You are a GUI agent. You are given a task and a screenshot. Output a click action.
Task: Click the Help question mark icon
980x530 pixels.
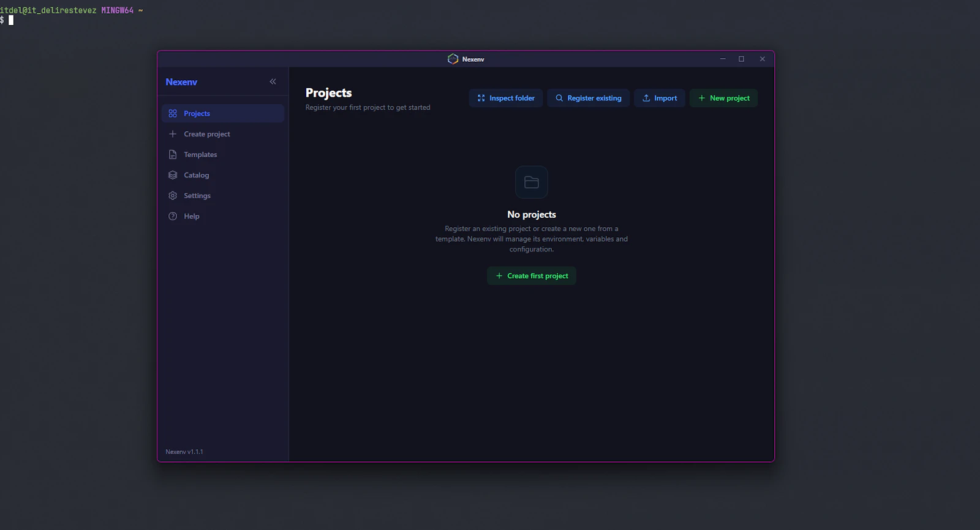click(x=173, y=216)
